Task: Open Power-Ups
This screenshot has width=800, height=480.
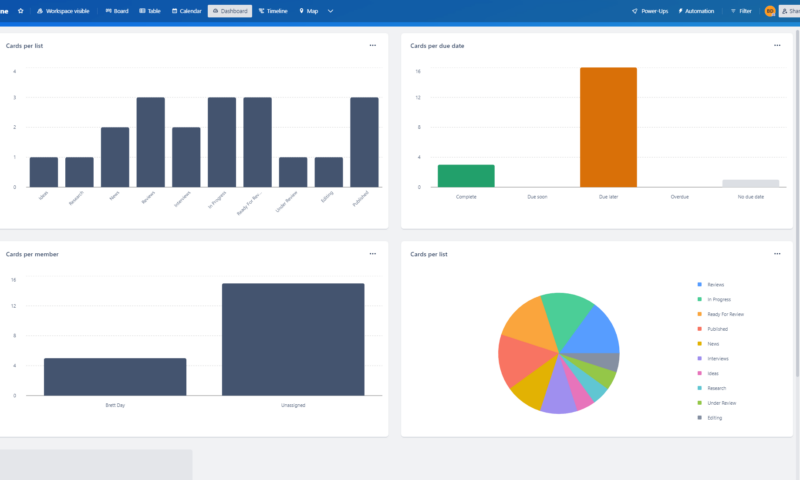Action: pyautogui.click(x=649, y=11)
